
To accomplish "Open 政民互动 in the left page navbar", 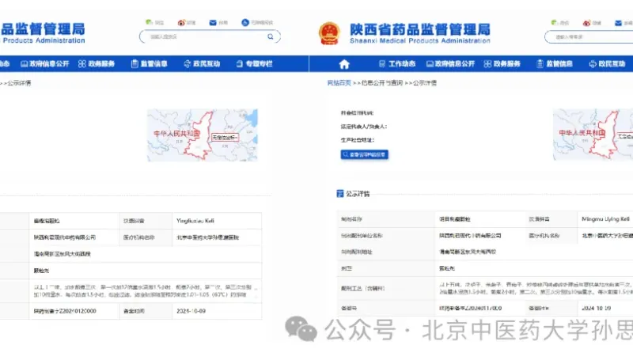I will (202, 64).
